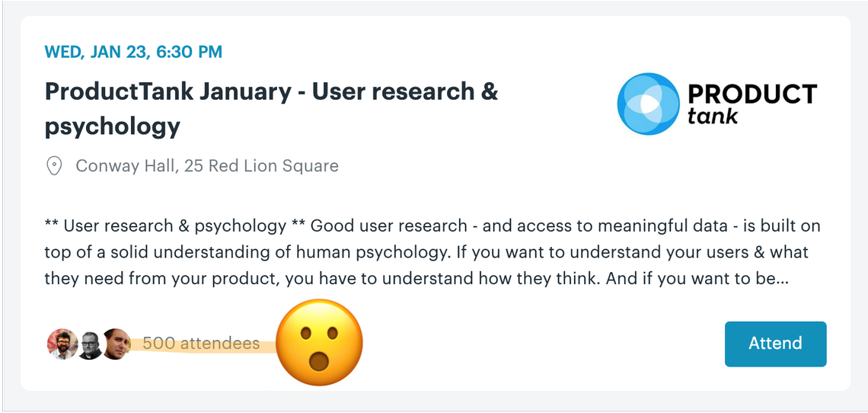Click the blue Attend button
Image resolution: width=868 pixels, height=413 pixels.
[775, 344]
